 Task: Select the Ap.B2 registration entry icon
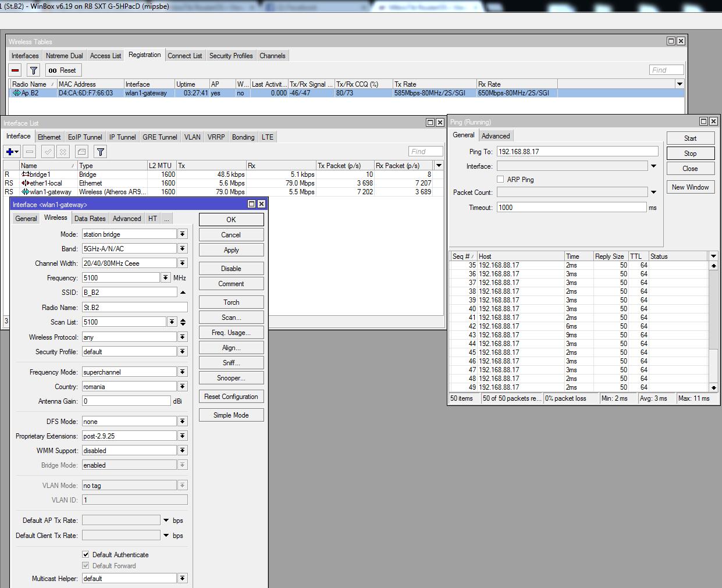tap(16, 93)
